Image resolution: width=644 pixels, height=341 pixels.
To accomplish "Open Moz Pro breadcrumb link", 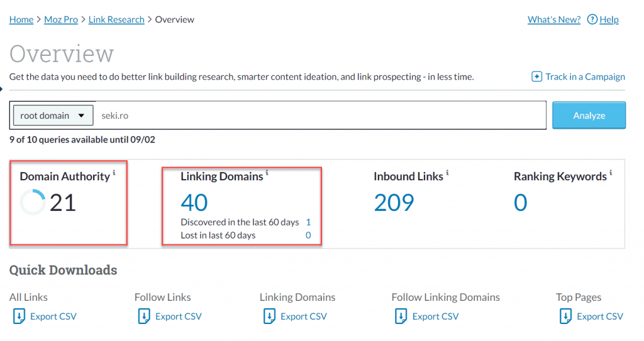I will [61, 19].
